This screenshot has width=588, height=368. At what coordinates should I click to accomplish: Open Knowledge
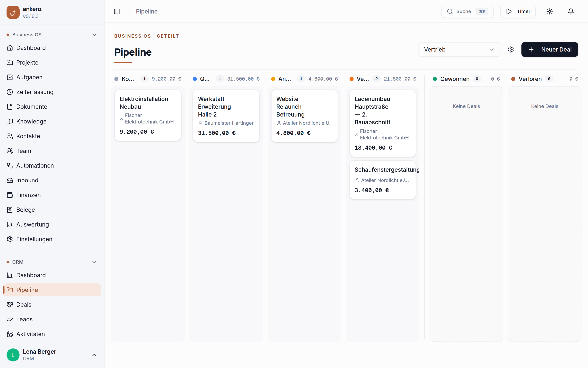point(52,121)
